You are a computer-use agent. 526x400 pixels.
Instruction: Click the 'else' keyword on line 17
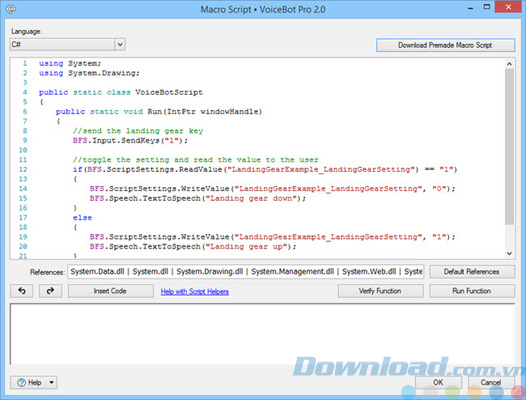click(x=82, y=218)
